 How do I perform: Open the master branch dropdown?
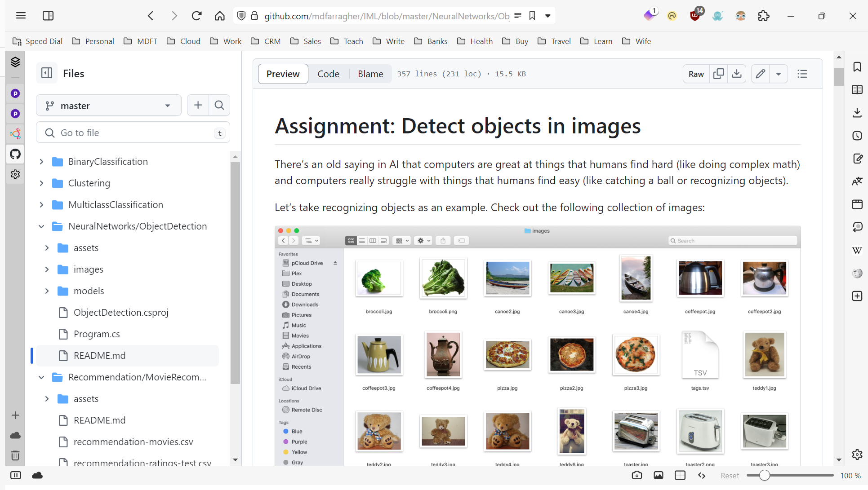click(108, 106)
